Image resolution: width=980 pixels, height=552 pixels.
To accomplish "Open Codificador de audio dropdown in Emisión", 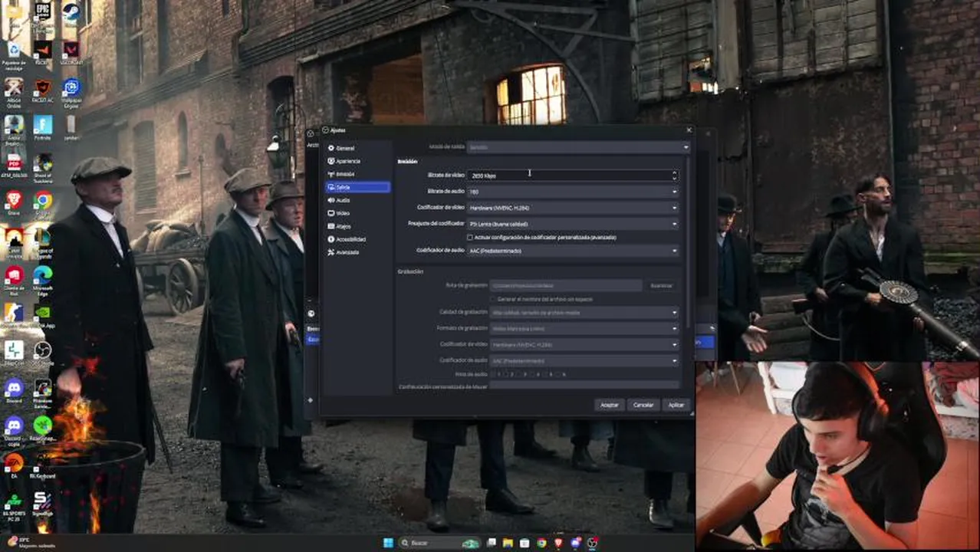I will (x=573, y=251).
